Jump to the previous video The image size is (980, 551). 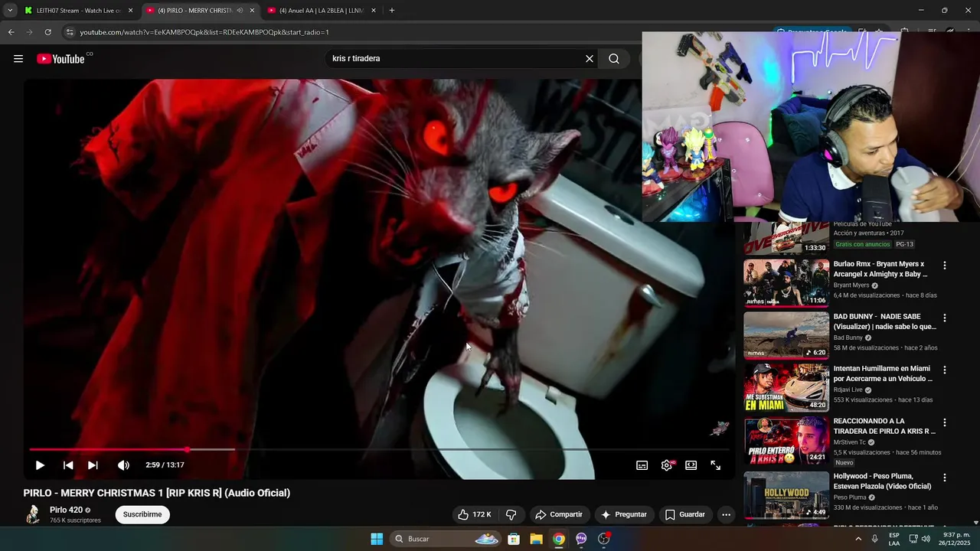click(x=68, y=465)
